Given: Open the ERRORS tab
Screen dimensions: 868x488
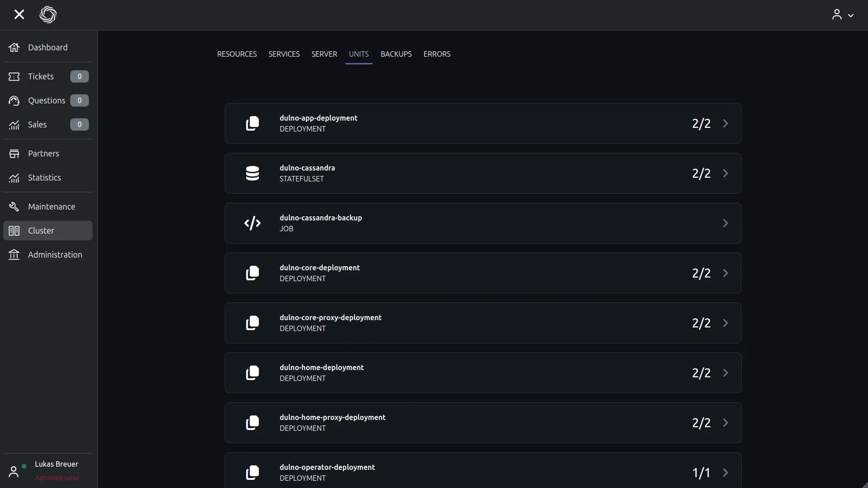Looking at the screenshot, I should coord(436,54).
